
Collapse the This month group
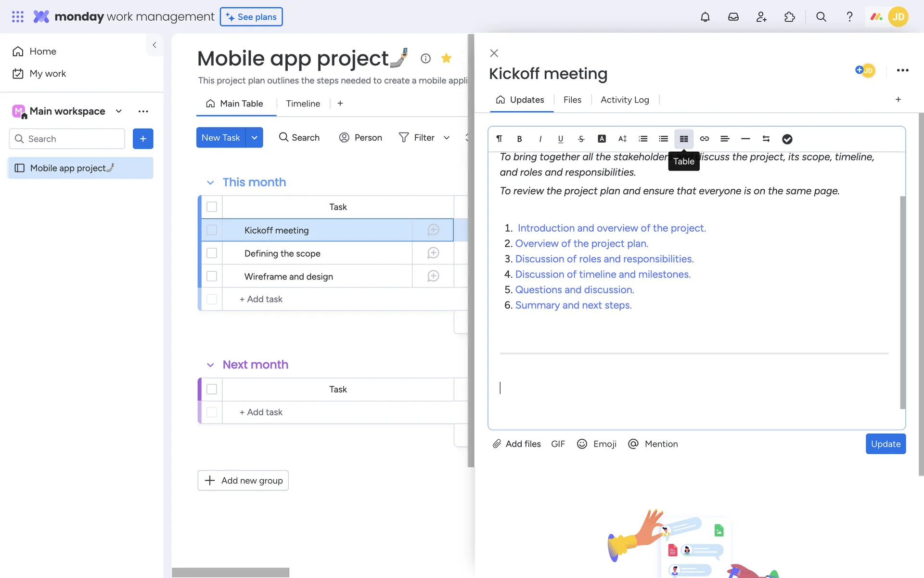[x=210, y=183]
